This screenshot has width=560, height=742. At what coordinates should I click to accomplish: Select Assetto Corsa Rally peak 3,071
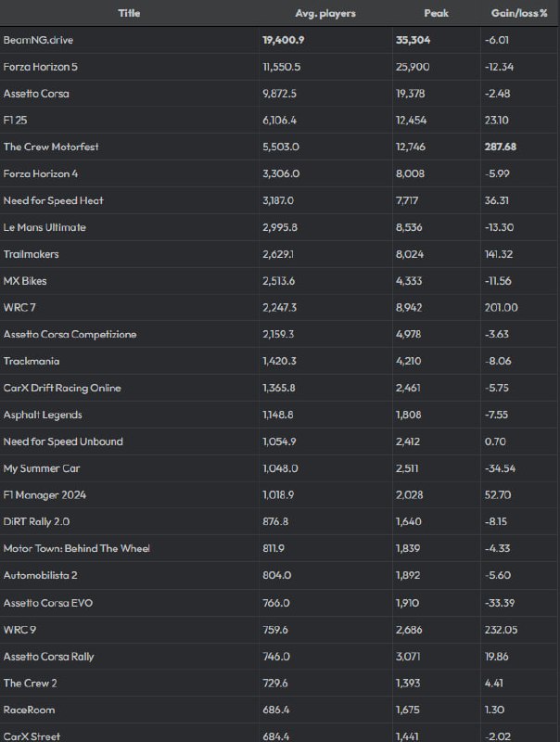[408, 657]
